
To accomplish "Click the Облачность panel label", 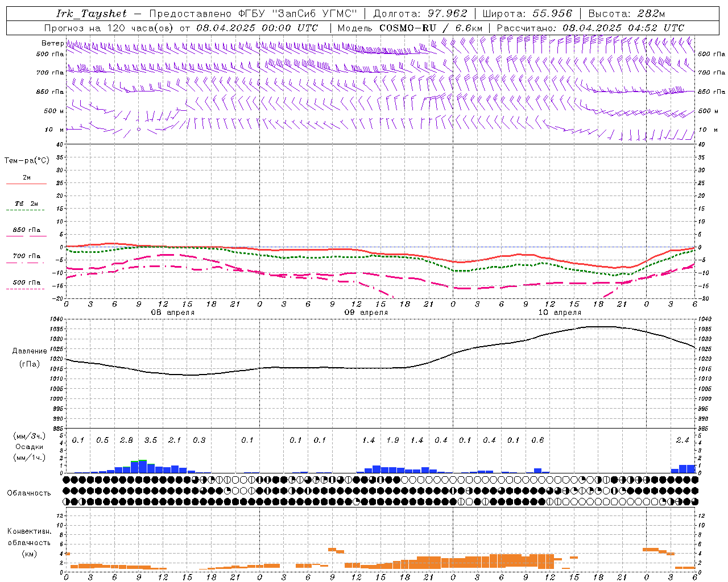I will click(x=29, y=493).
